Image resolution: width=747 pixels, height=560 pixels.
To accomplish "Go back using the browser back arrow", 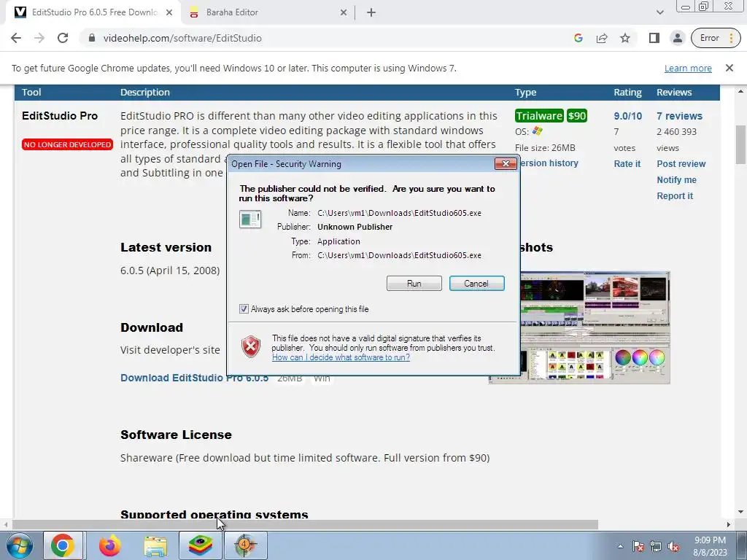I will pyautogui.click(x=16, y=38).
